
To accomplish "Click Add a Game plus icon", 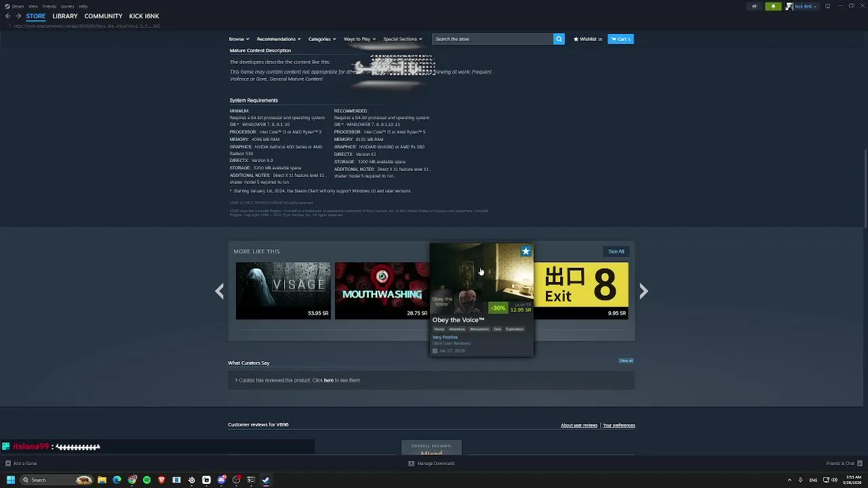I will tap(8, 464).
